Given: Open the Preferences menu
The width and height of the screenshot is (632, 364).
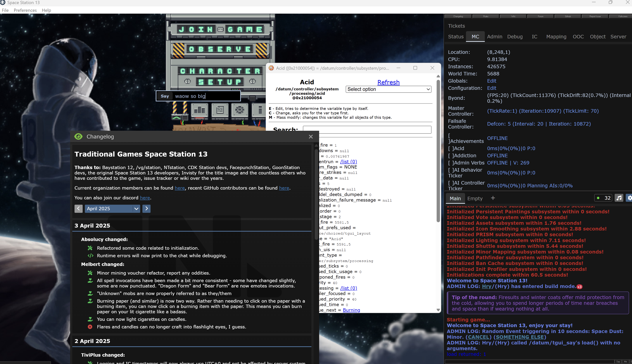Looking at the screenshot, I should click(x=25, y=10).
